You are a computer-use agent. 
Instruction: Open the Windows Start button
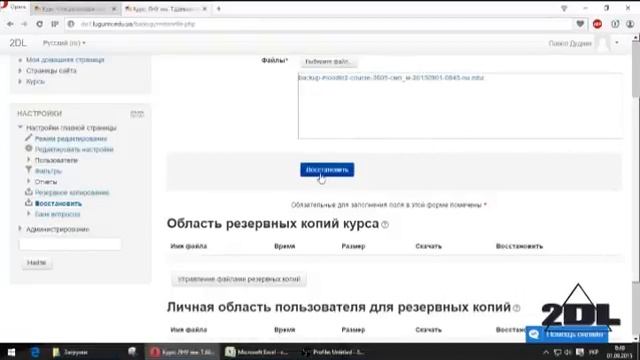(11, 352)
